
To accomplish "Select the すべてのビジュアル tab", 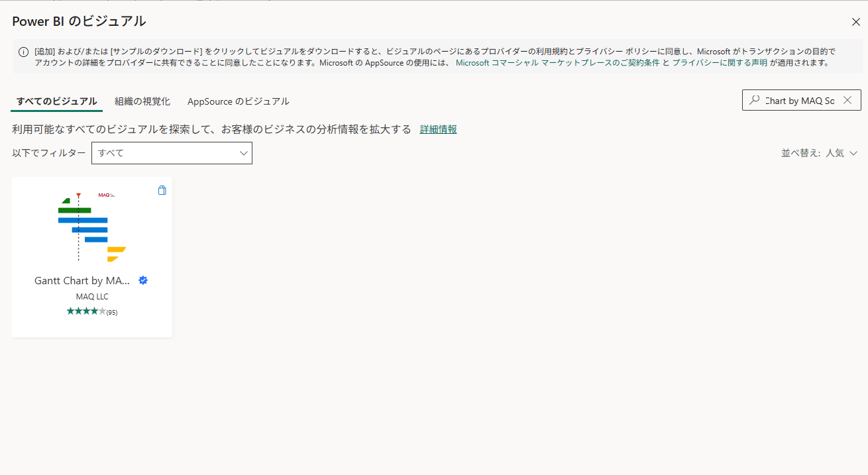I will click(x=57, y=101).
